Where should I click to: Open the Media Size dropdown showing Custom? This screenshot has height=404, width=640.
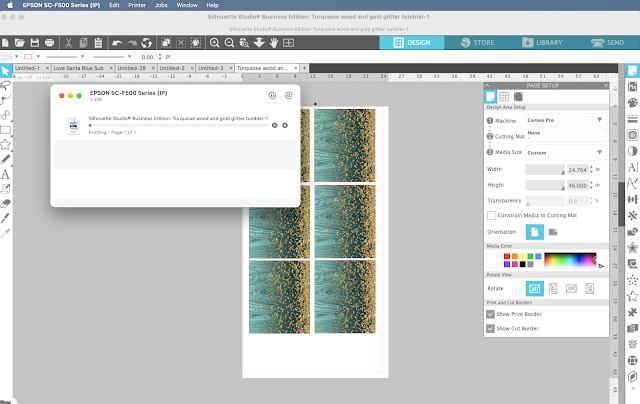tap(565, 152)
